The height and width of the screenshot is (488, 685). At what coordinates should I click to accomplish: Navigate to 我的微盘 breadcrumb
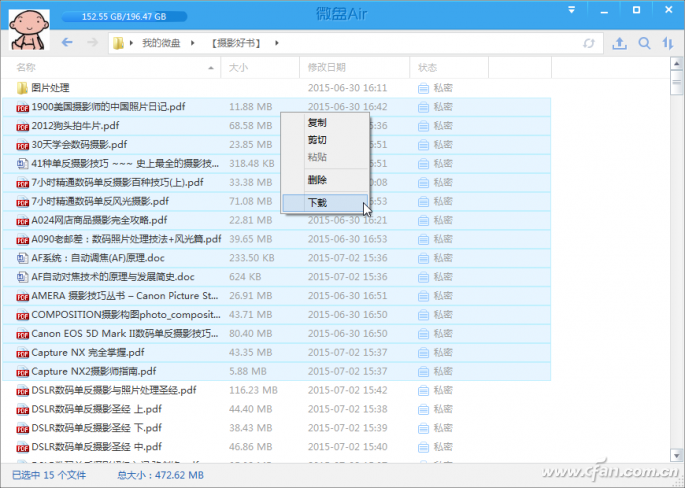(x=161, y=43)
